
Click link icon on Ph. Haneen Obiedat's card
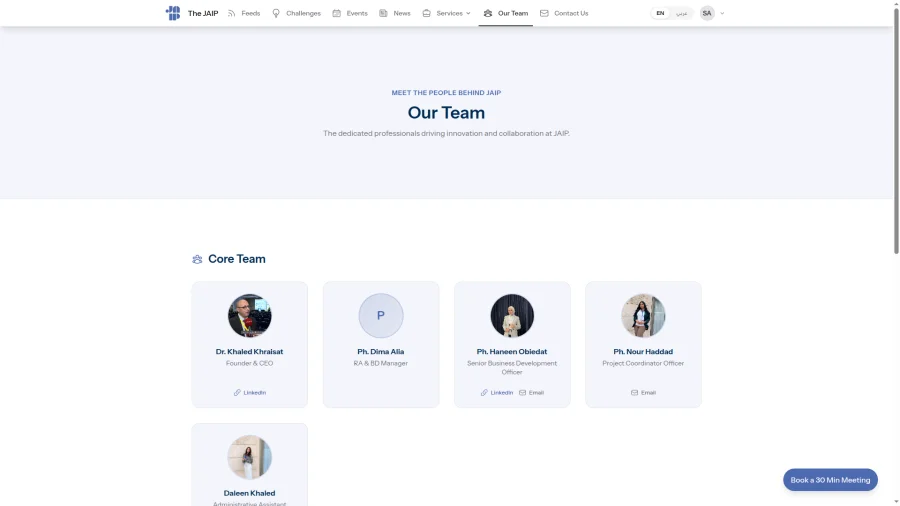tap(484, 392)
